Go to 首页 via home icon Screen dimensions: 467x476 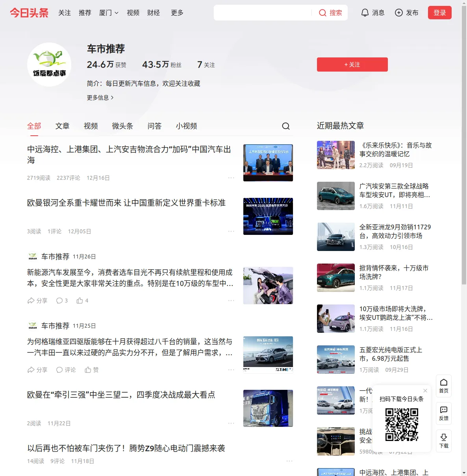pyautogui.click(x=444, y=386)
